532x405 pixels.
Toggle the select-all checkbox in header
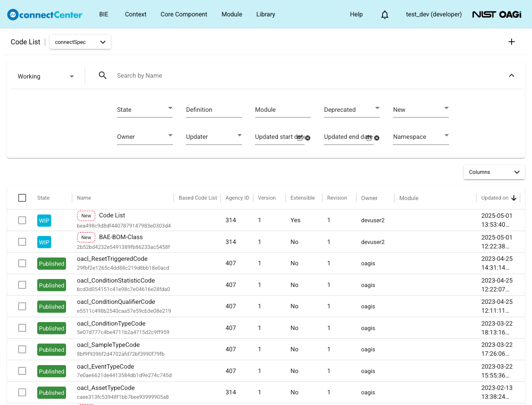22,198
